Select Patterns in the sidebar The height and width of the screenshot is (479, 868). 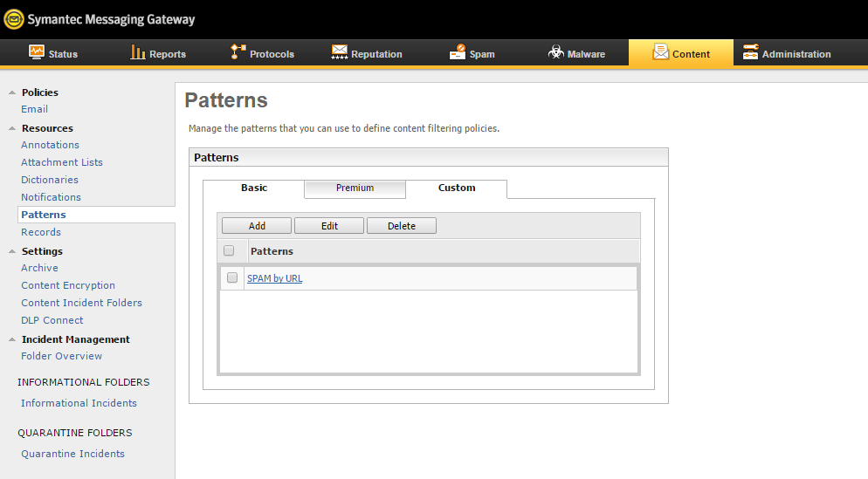click(x=43, y=215)
